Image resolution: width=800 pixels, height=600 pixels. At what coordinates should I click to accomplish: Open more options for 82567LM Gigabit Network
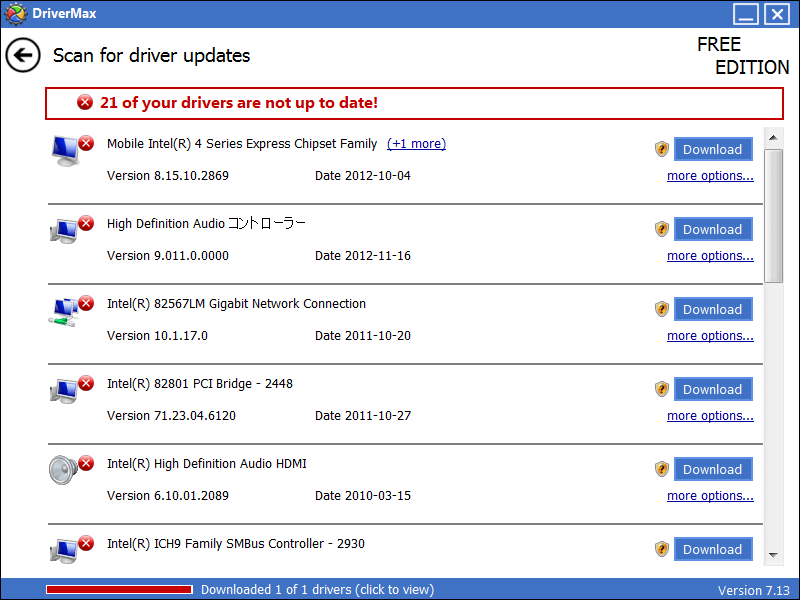point(710,336)
